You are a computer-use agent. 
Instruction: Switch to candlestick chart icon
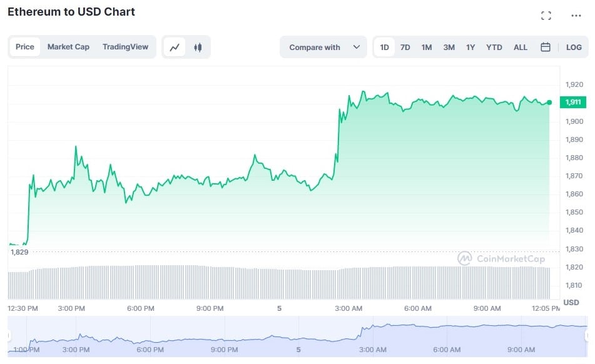(x=198, y=47)
